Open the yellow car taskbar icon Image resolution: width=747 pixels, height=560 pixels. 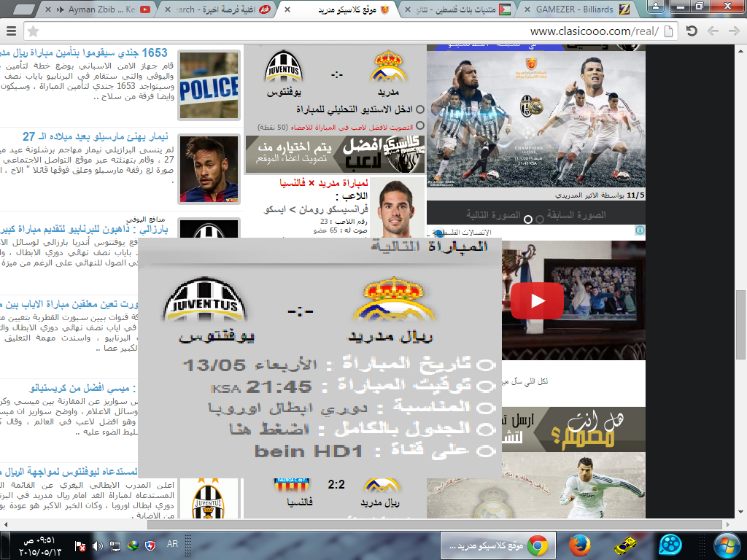pos(625,546)
